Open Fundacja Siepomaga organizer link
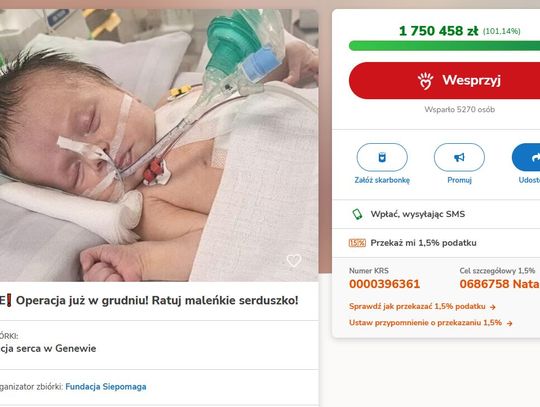The width and height of the screenshot is (540, 407). coord(106,387)
